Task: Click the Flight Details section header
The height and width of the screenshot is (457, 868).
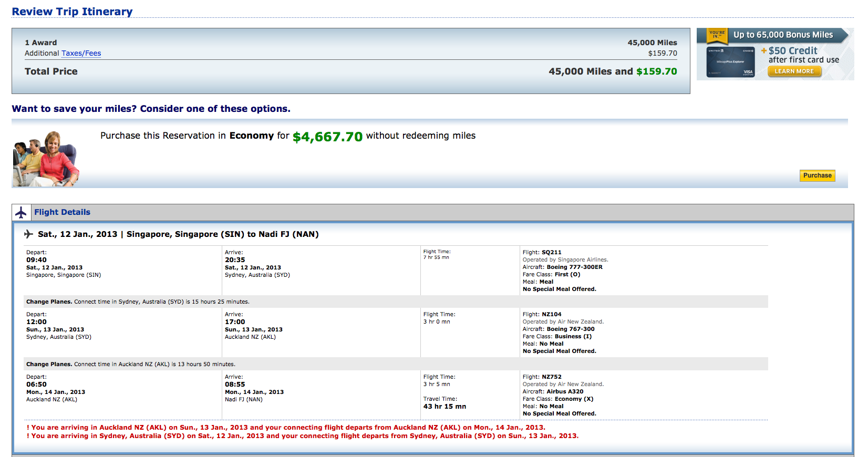Action: [x=62, y=212]
